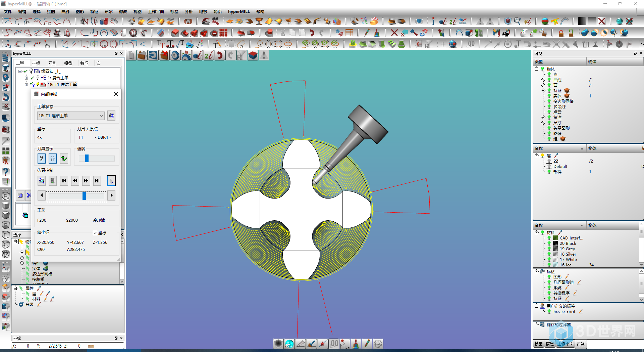The image size is (644, 352).
Task: Select the 18 Silver material row
Action: (568, 254)
